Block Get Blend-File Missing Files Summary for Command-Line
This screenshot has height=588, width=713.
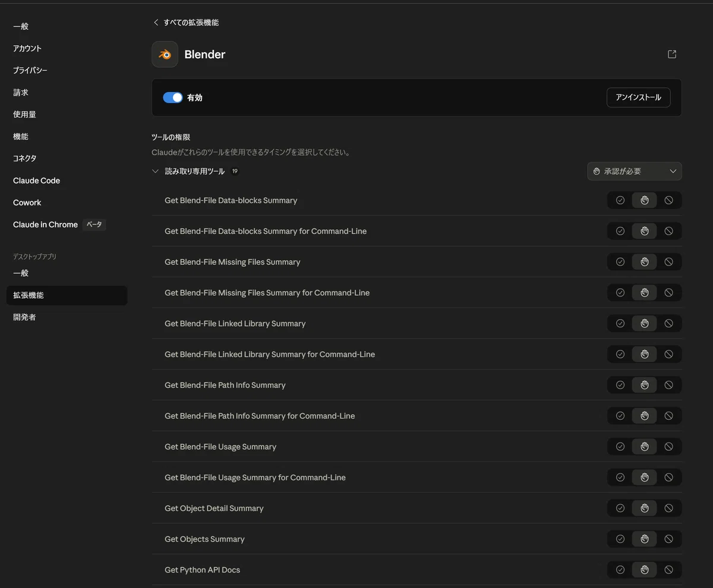(x=668, y=293)
